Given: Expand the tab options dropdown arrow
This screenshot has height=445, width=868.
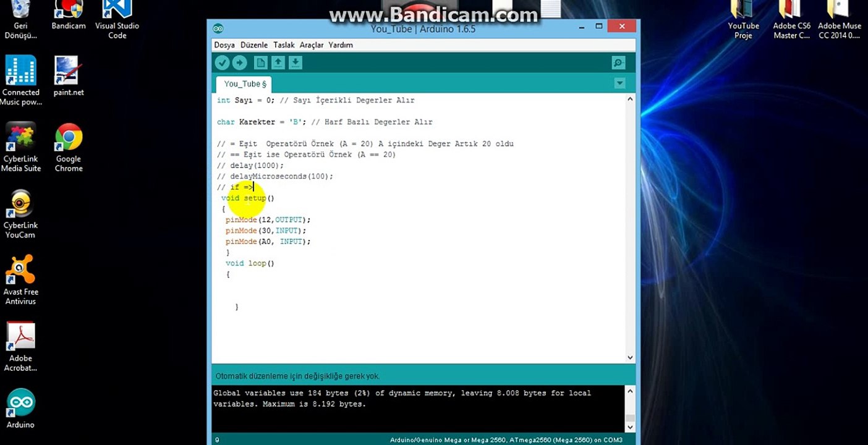Looking at the screenshot, I should coord(620,83).
